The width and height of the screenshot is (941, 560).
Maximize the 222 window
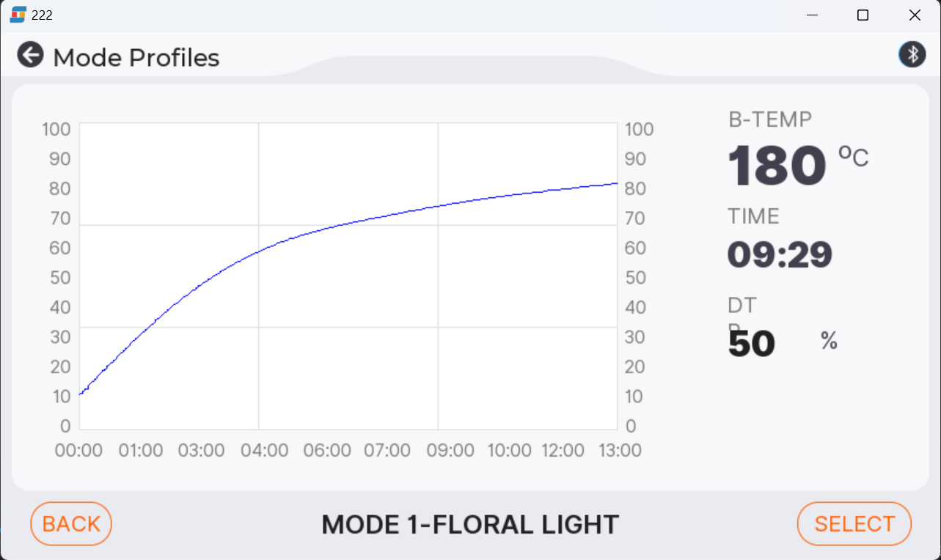pos(863,15)
